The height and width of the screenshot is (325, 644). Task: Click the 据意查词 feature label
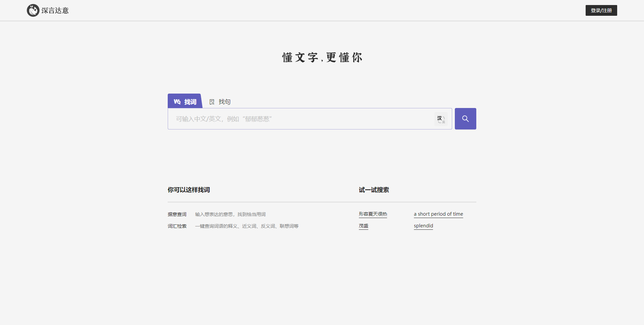pyautogui.click(x=177, y=214)
